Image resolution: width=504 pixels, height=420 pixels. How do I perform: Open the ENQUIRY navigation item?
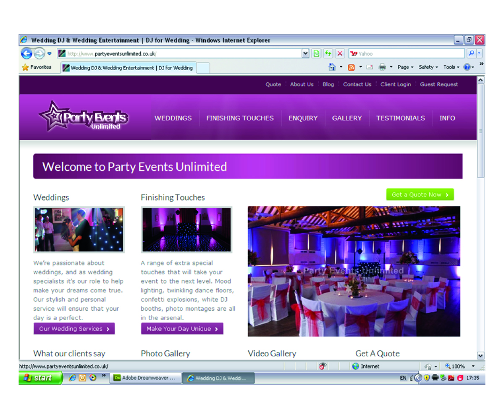303,118
